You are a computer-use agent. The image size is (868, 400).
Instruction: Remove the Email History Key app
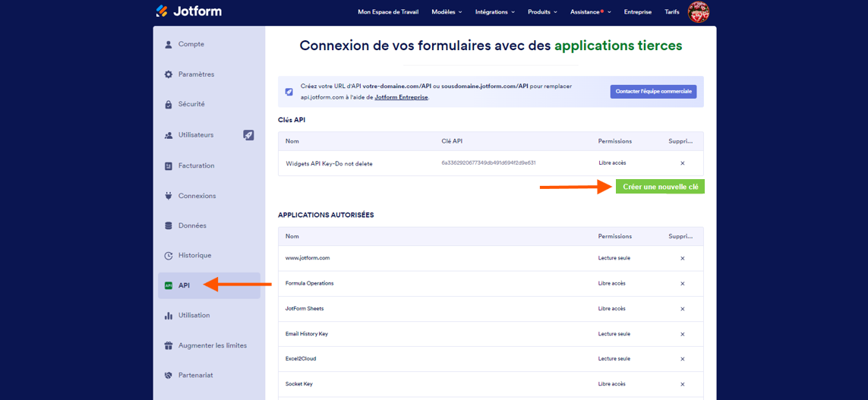tap(682, 334)
